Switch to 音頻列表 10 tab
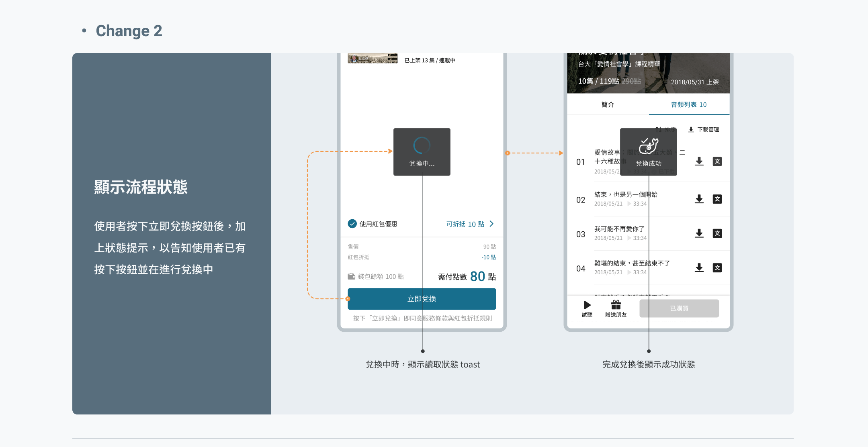Image resolution: width=868 pixels, height=447 pixels. click(x=689, y=104)
